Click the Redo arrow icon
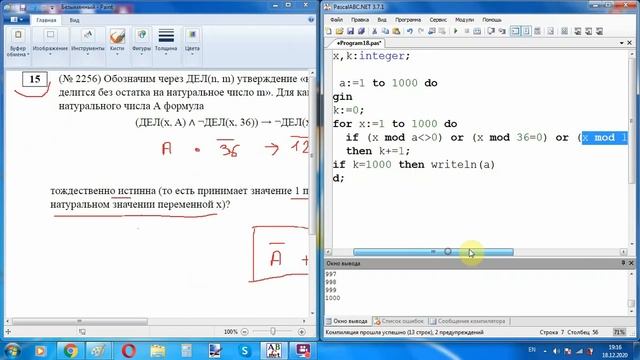Image resolution: width=640 pixels, height=360 pixels. click(x=420, y=31)
